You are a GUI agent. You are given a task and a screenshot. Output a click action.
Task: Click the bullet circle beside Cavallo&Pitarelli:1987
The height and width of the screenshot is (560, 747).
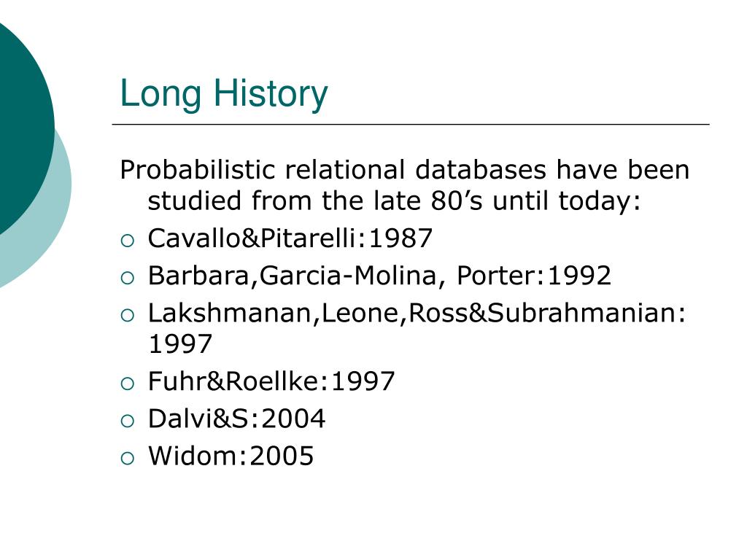pyautogui.click(x=128, y=241)
